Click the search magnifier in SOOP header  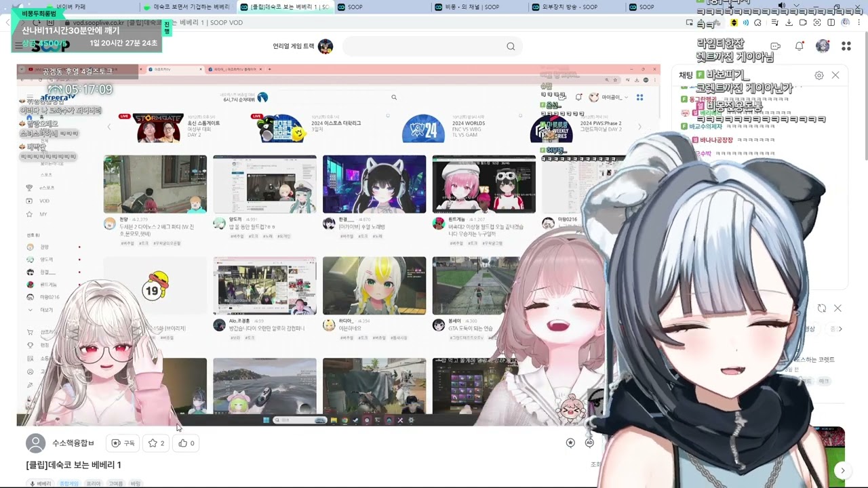tap(511, 46)
